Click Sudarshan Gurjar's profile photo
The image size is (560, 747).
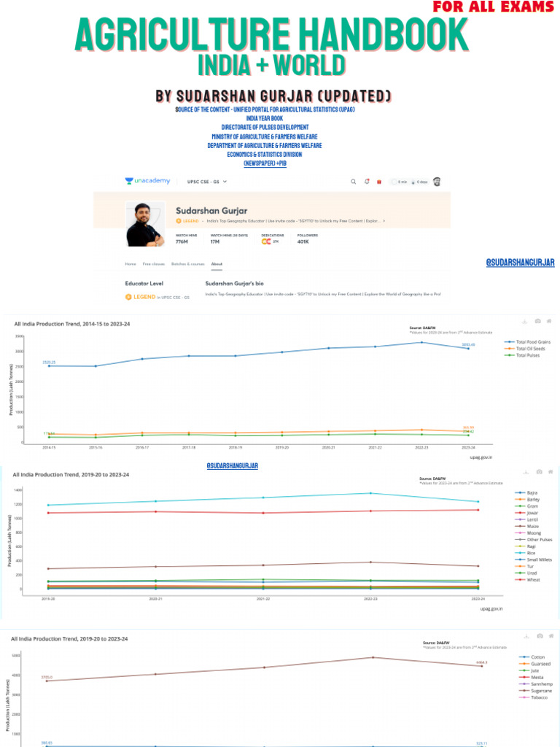point(145,224)
